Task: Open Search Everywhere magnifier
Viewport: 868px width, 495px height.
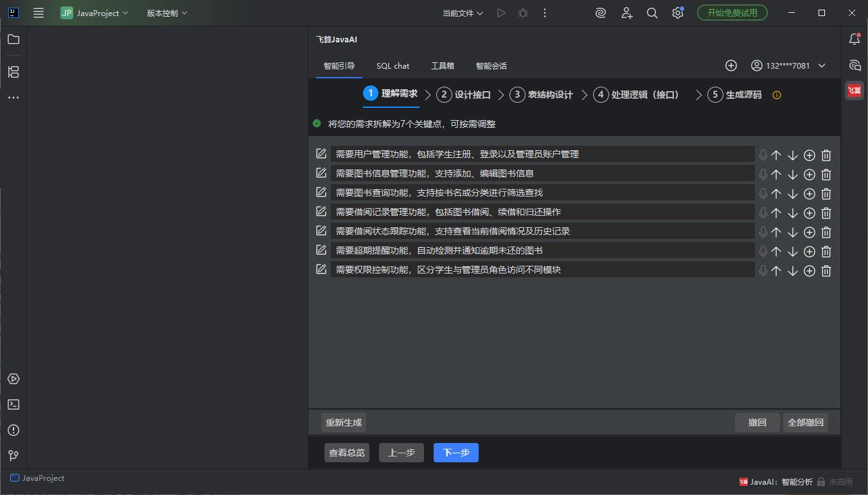Action: click(652, 13)
